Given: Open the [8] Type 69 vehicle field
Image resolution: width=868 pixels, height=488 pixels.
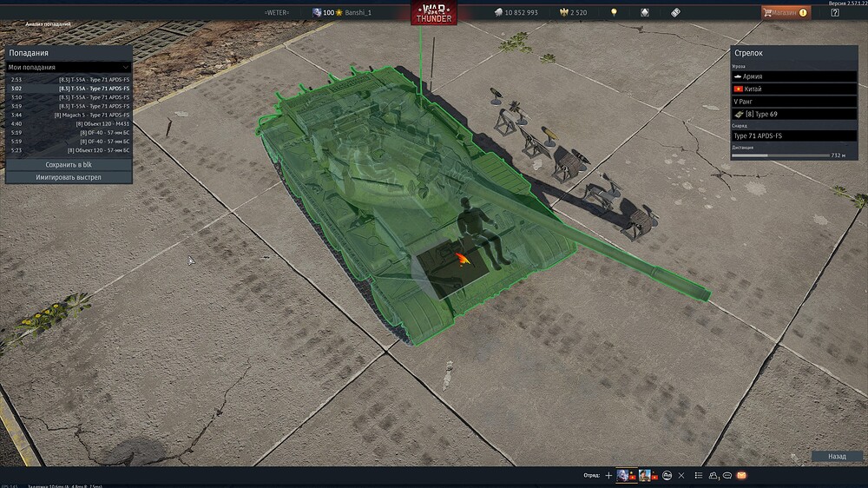Looking at the screenshot, I should [x=794, y=114].
